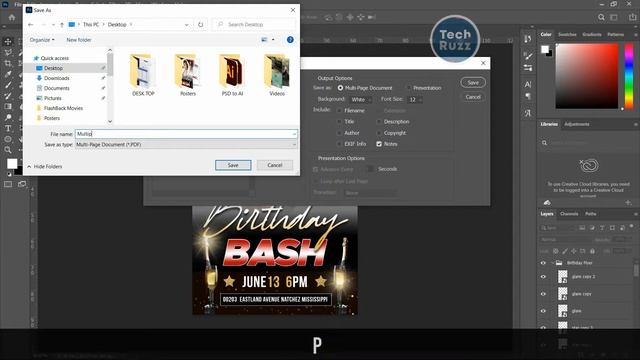
Task: Open the Brush Settings panel icon
Action: (528, 56)
